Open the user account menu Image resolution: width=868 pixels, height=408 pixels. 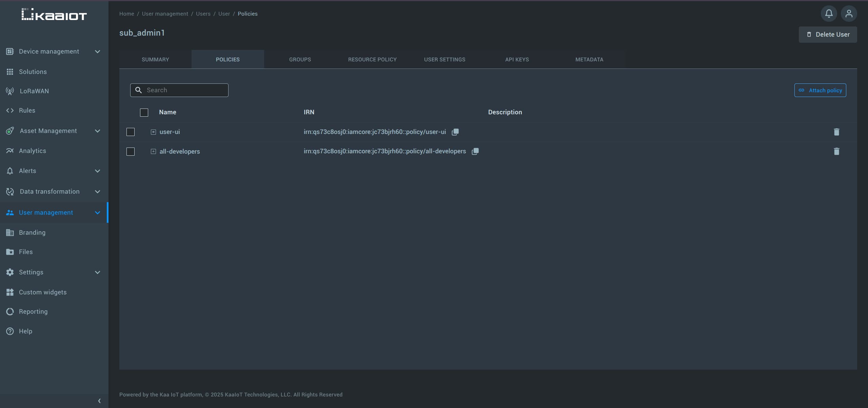(x=849, y=13)
